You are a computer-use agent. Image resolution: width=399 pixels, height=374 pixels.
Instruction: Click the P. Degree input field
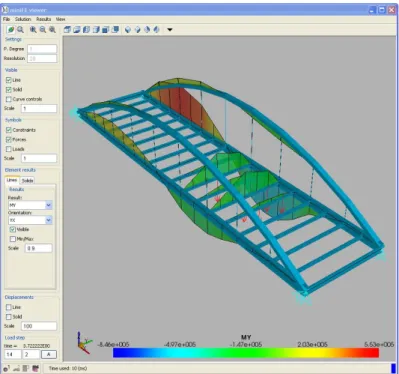(x=42, y=49)
